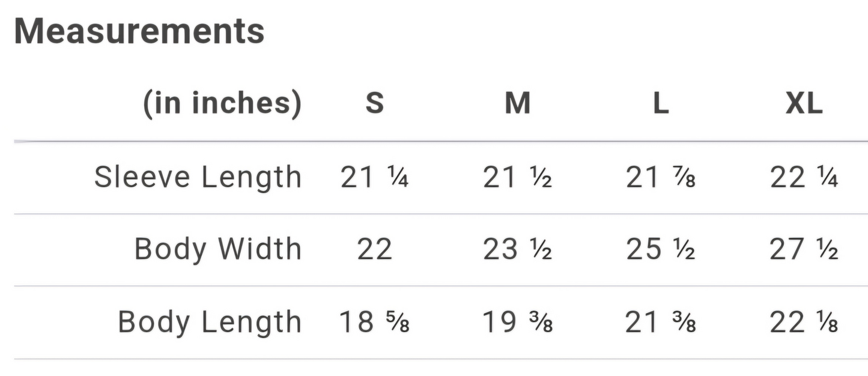Select the XL Body Width value 27 ½
This screenshot has height=376, width=868.
click(x=804, y=249)
